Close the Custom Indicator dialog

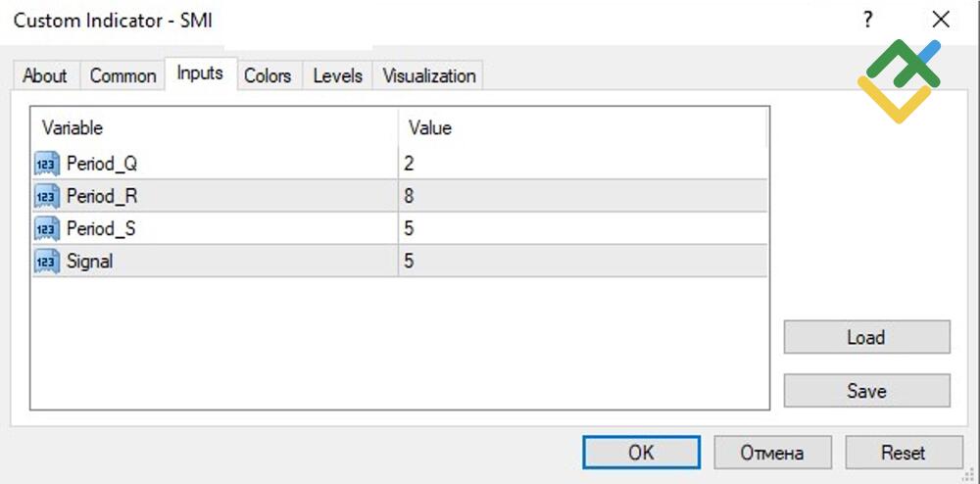(941, 20)
